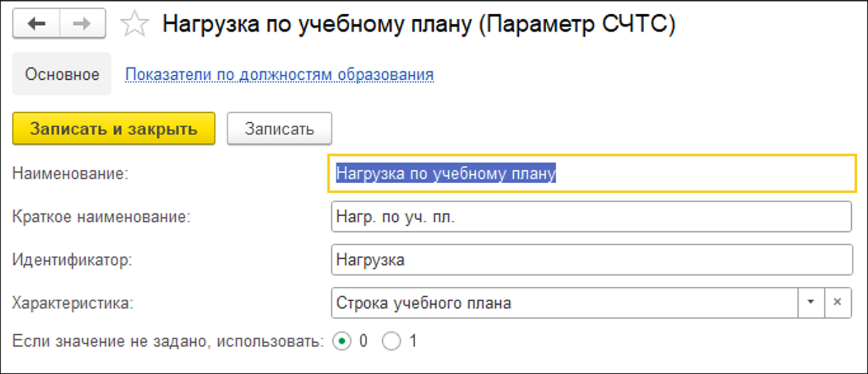Clear the Характеристика field with the X

pyautogui.click(x=837, y=303)
